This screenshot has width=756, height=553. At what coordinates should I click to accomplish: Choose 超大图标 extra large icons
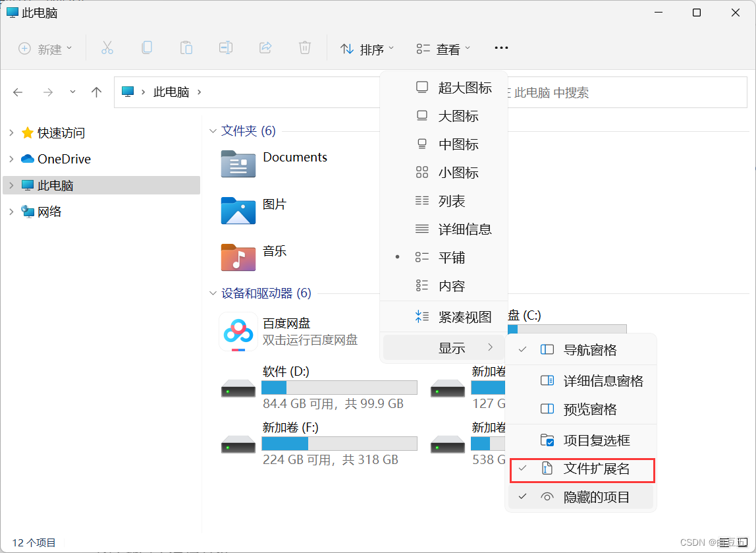(444, 88)
